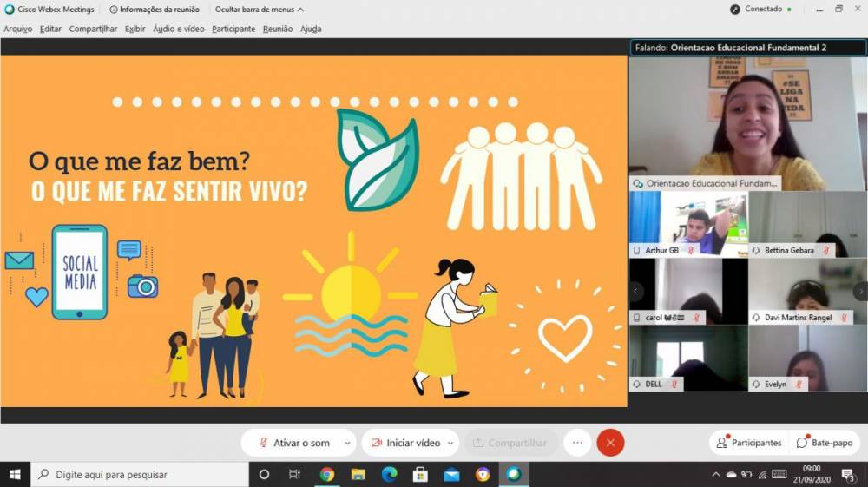The image size is (868, 487).
Task: Open the Mail app in taskbar
Action: (451, 475)
